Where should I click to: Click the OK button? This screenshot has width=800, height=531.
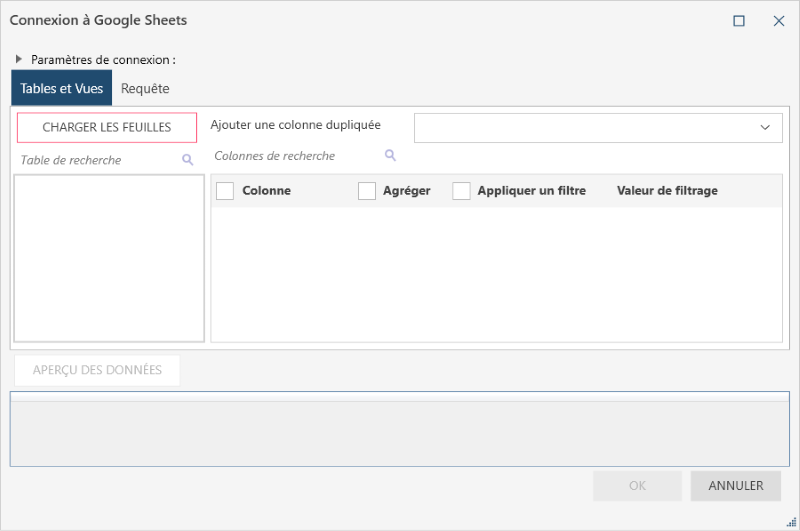tap(637, 486)
